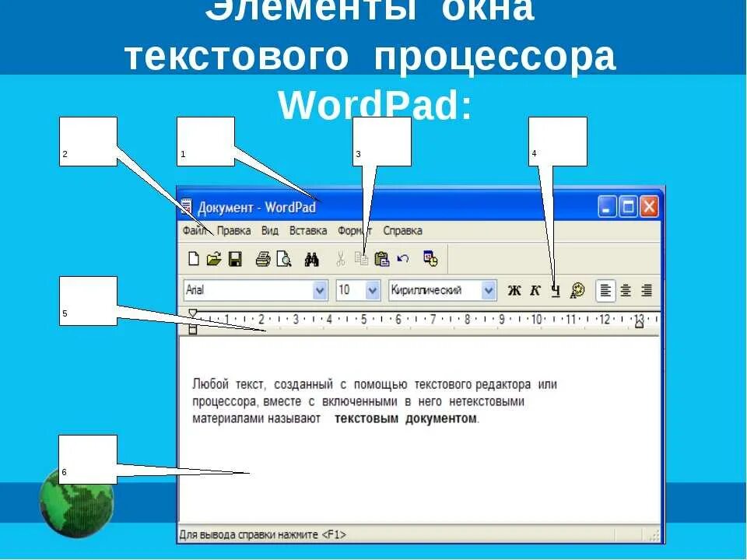
Task: Click the "Документ - WordPad" title text
Action: tap(257, 208)
